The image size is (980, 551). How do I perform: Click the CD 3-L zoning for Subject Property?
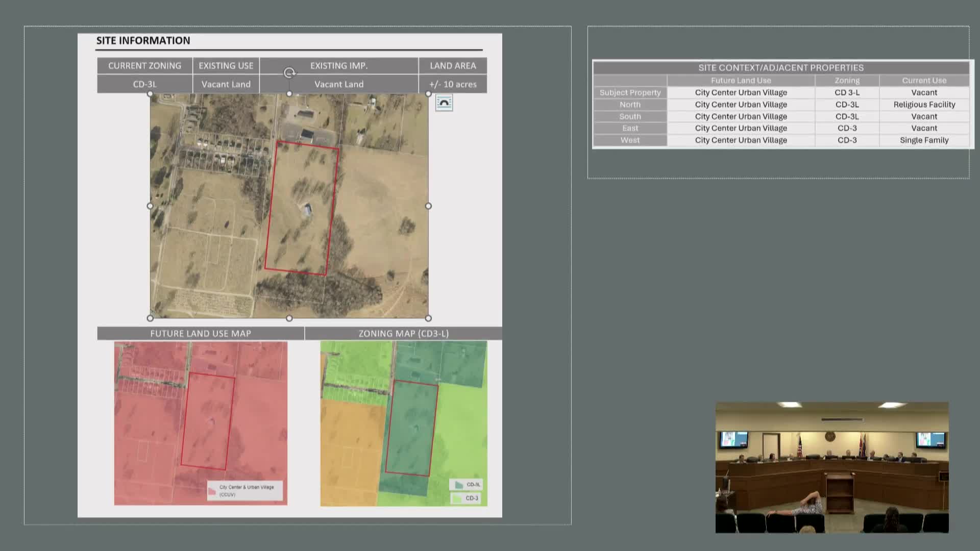pos(847,92)
